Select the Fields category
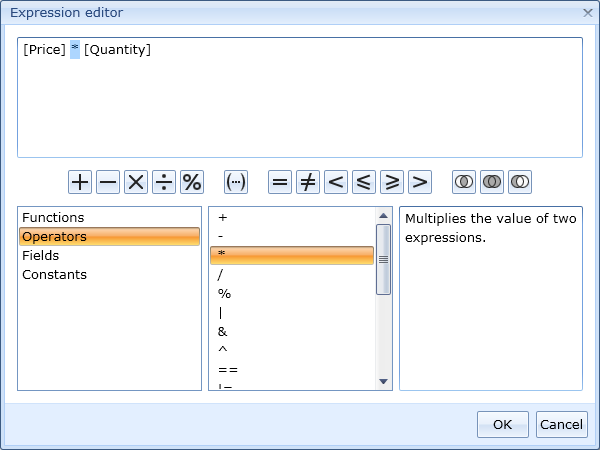600x450 pixels. point(109,255)
